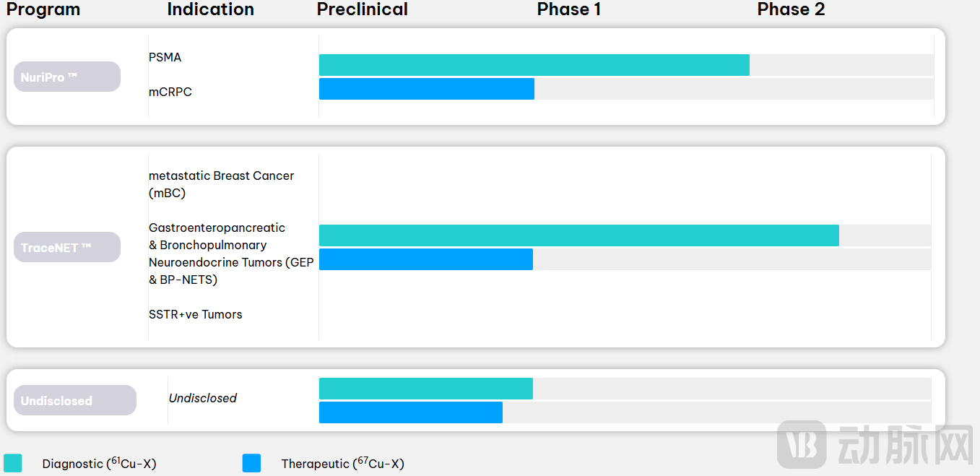Image resolution: width=980 pixels, height=476 pixels.
Task: Click the Preclinical column header
Action: (362, 9)
